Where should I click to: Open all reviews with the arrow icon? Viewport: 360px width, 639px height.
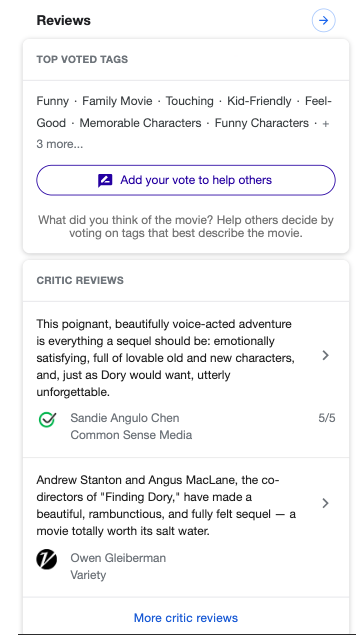click(x=323, y=20)
